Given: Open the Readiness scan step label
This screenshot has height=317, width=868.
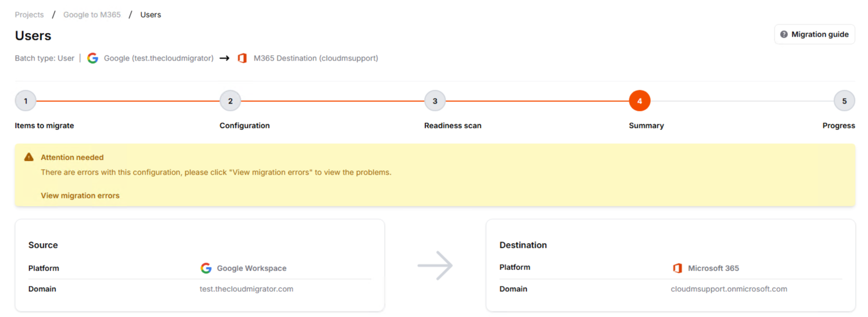Looking at the screenshot, I should pyautogui.click(x=453, y=126).
